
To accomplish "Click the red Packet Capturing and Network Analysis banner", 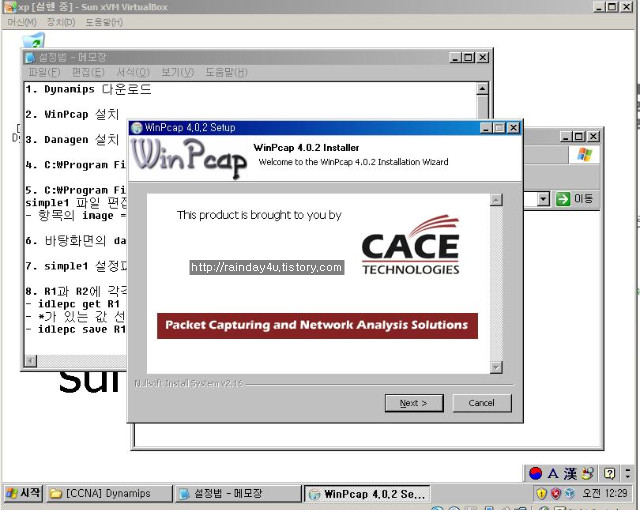I will click(317, 326).
